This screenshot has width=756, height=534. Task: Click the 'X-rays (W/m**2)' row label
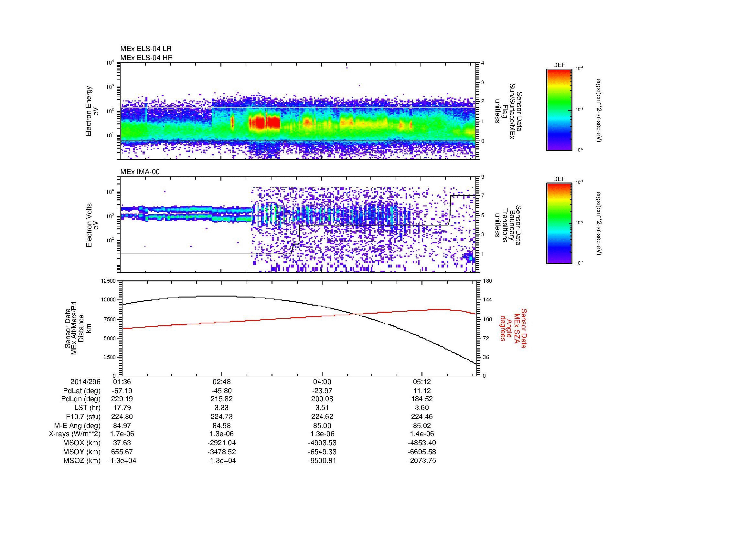click(x=75, y=434)
